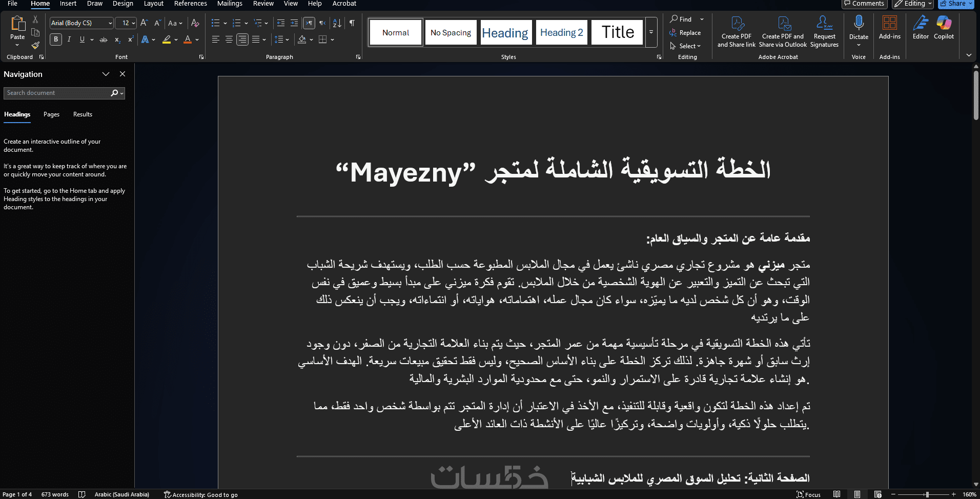This screenshot has height=499, width=980.
Task: Go to the References tab
Action: point(190,4)
